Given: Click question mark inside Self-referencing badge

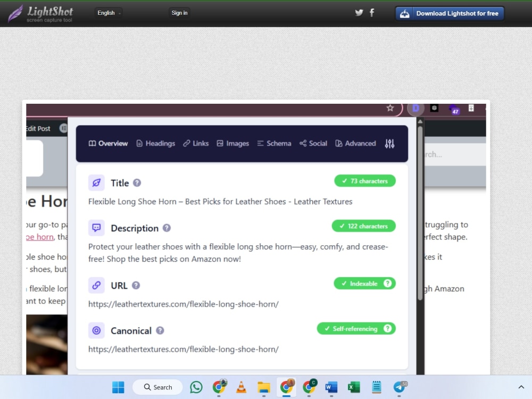Looking at the screenshot, I should 387,328.
